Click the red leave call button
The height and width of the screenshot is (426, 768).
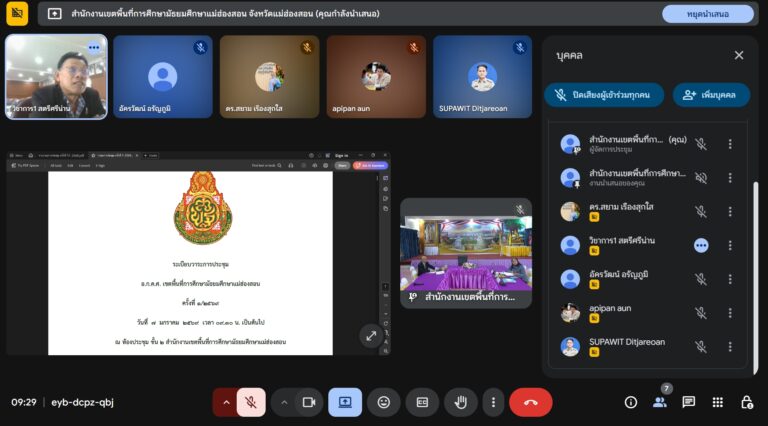tap(530, 402)
